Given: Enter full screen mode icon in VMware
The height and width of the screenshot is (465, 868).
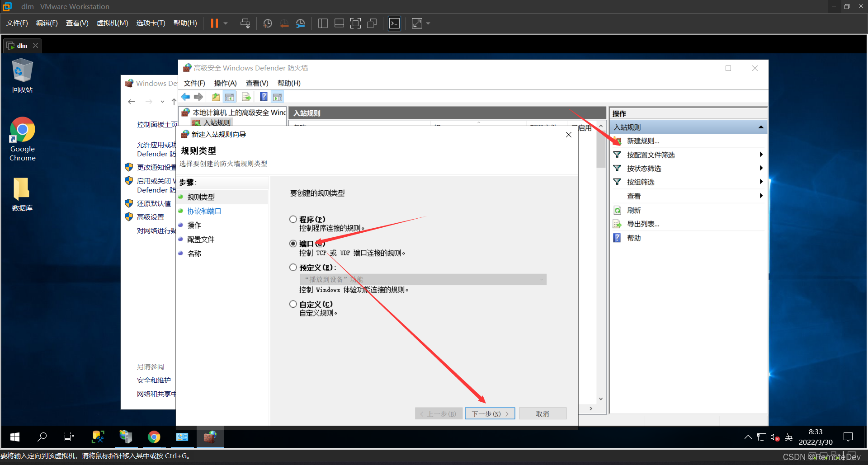Looking at the screenshot, I should [356, 23].
